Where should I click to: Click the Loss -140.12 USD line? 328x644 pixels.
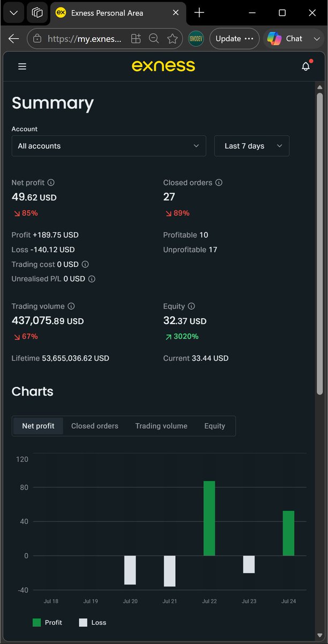coord(43,250)
